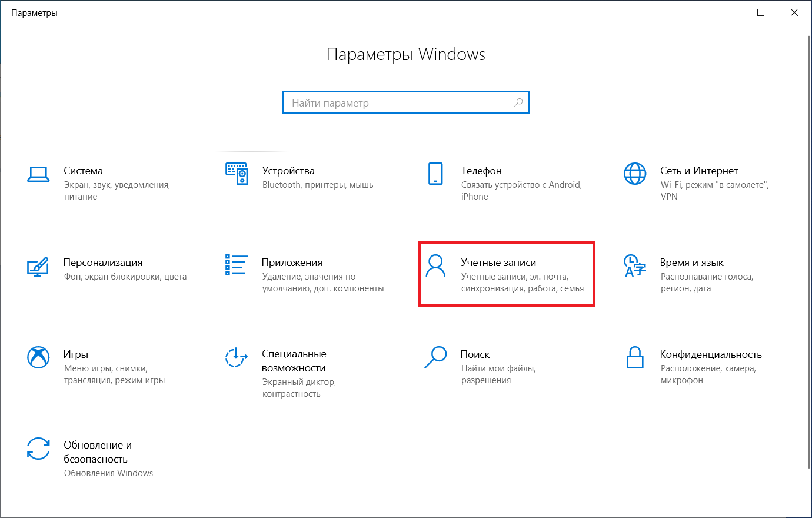Image resolution: width=812 pixels, height=518 pixels.
Task: Open Конфиденциальность via the lock icon
Action: coord(634,357)
